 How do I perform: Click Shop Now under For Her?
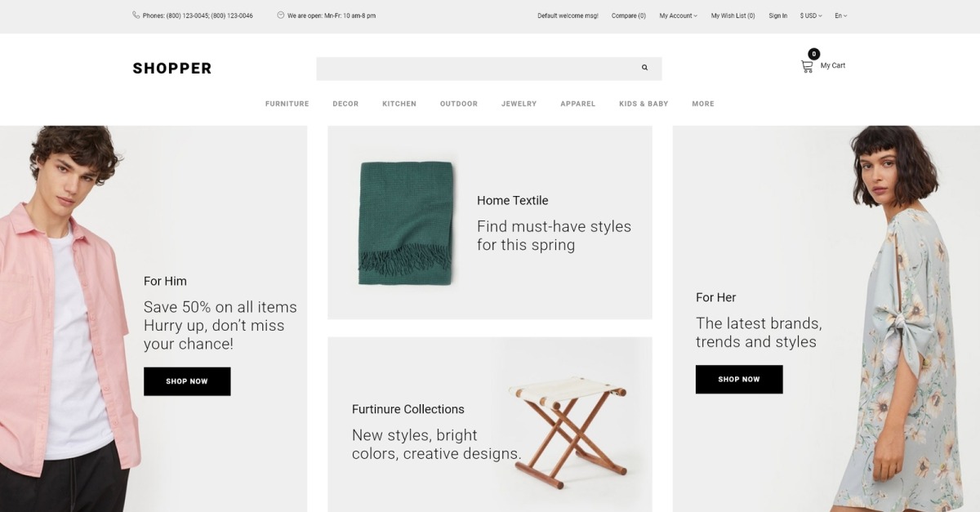[x=739, y=379]
